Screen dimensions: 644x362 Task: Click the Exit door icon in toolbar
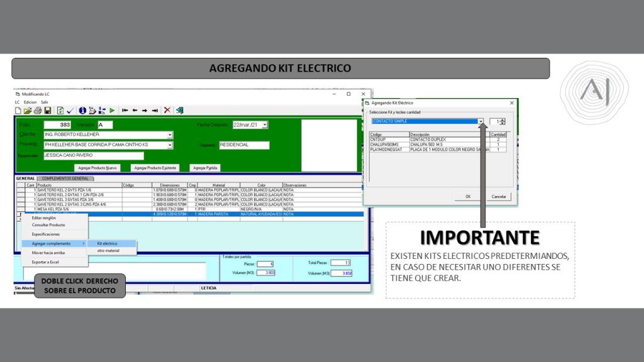click(x=179, y=111)
